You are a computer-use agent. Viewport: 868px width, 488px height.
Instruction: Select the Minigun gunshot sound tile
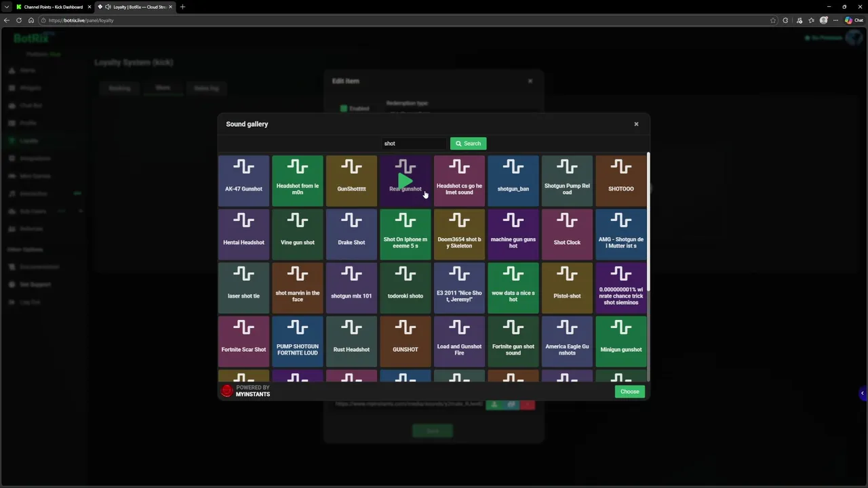pyautogui.click(x=620, y=342)
